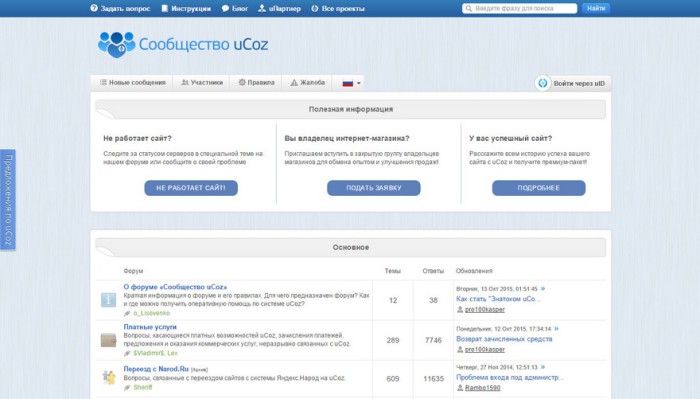This screenshot has width=700, height=399.
Task: Click the Не работает сайт? heading
Action: click(x=138, y=138)
